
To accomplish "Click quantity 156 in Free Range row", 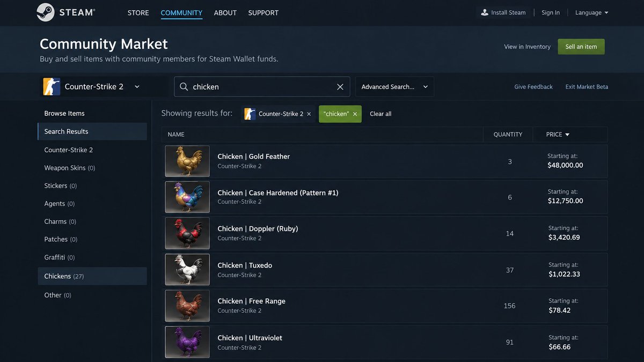I will point(509,306).
